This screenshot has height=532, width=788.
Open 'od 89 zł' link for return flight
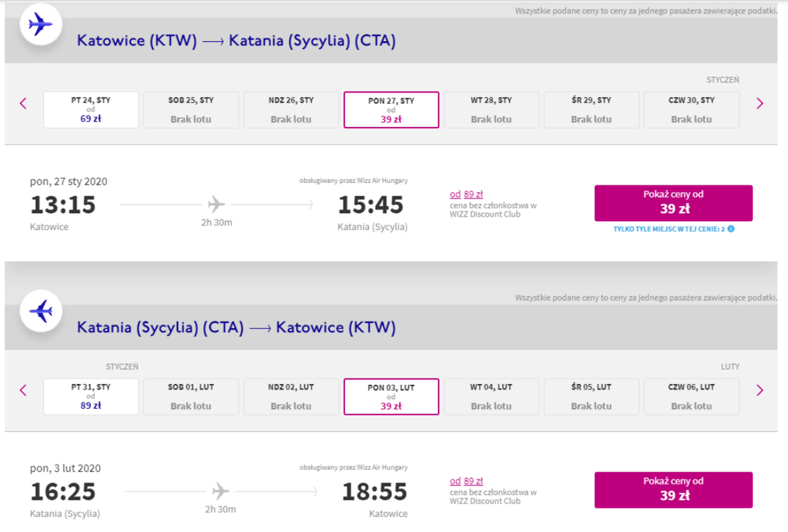466,481
